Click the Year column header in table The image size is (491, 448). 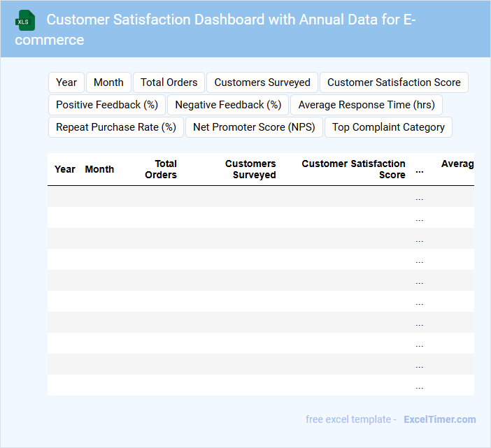click(65, 169)
